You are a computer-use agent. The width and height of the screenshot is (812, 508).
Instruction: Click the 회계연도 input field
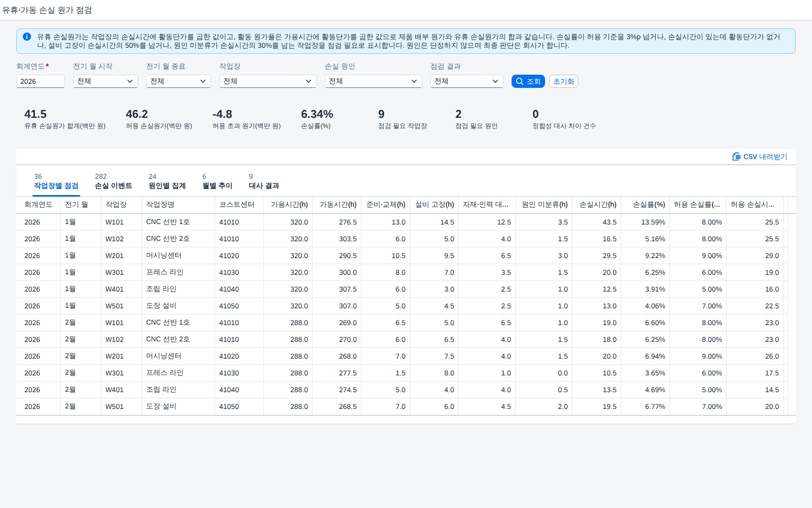pyautogui.click(x=41, y=81)
